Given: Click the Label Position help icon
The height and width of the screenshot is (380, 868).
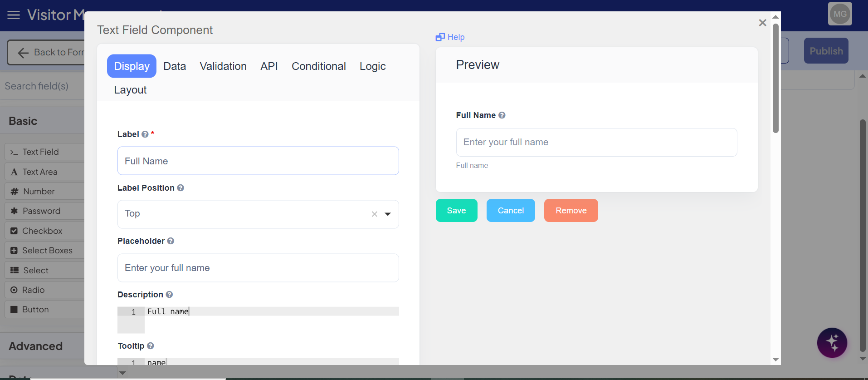Looking at the screenshot, I should (180, 188).
